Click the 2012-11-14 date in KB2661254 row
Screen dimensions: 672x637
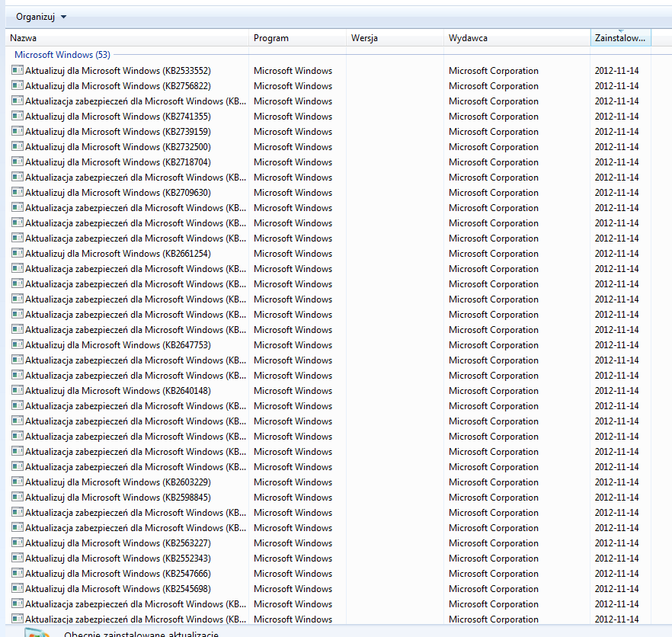point(616,253)
